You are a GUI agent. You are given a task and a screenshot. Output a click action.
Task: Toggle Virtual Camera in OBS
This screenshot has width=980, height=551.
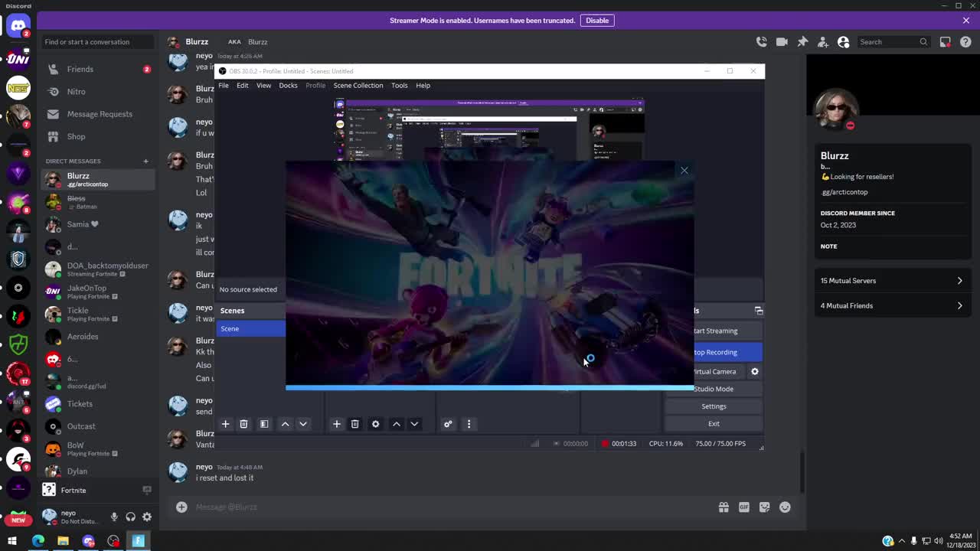pos(718,372)
